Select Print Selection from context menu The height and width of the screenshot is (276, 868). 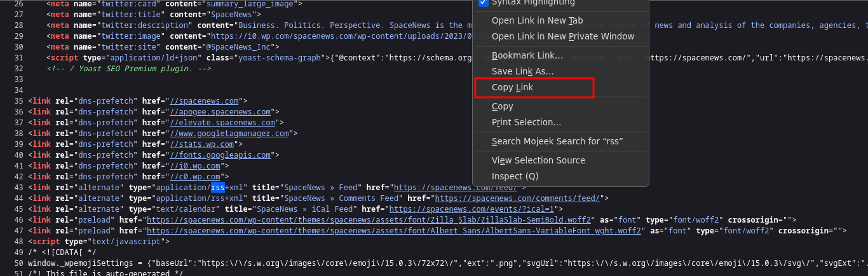coord(526,122)
